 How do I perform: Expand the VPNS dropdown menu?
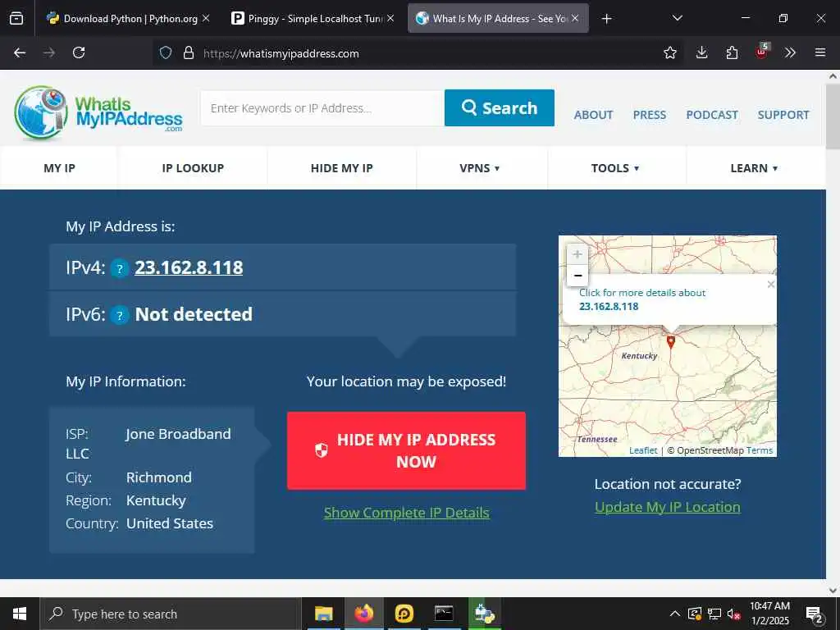[x=480, y=167]
